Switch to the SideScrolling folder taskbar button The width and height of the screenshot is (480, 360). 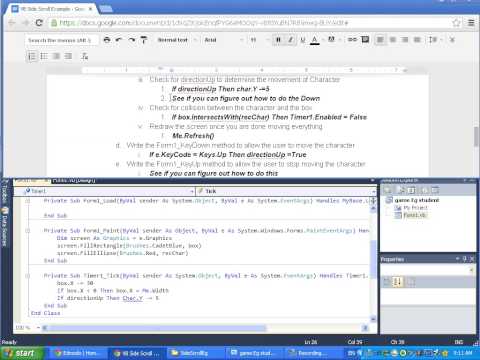pos(194,353)
